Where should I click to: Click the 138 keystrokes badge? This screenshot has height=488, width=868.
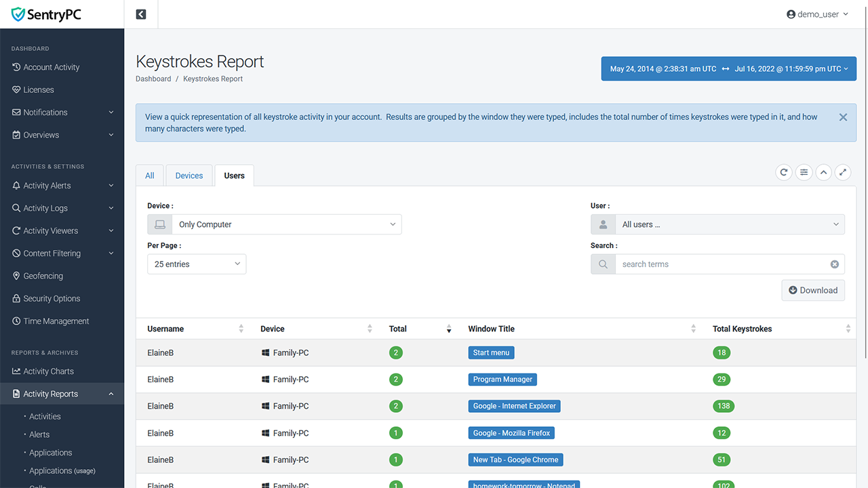(x=724, y=406)
